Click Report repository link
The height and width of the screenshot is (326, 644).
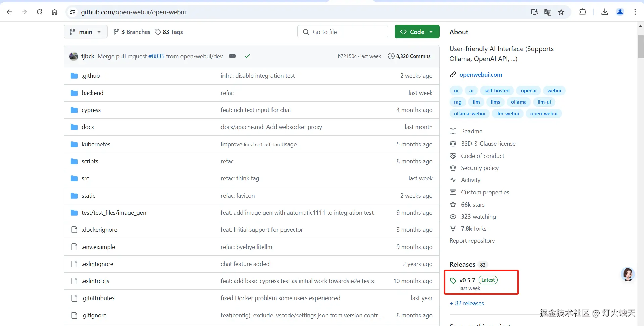472,241
